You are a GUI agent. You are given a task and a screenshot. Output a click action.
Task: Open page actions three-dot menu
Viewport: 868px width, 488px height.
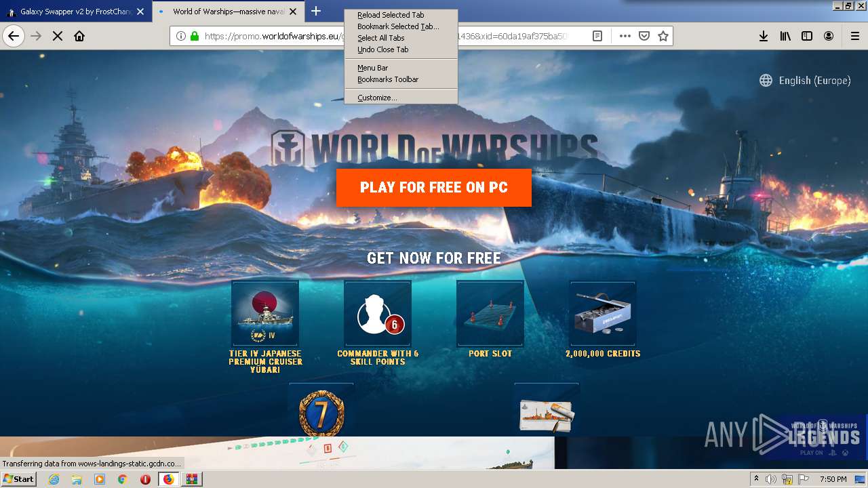click(x=625, y=36)
